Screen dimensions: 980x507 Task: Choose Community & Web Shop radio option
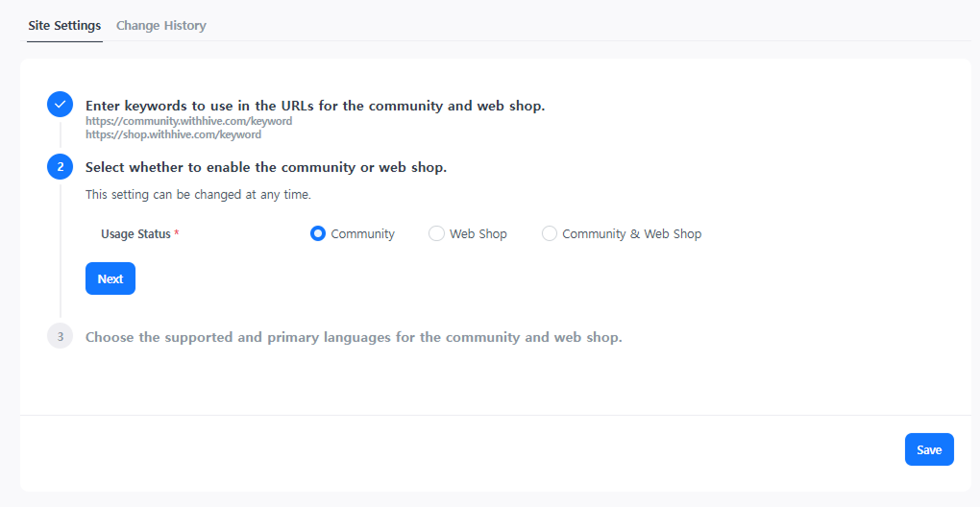pos(549,233)
